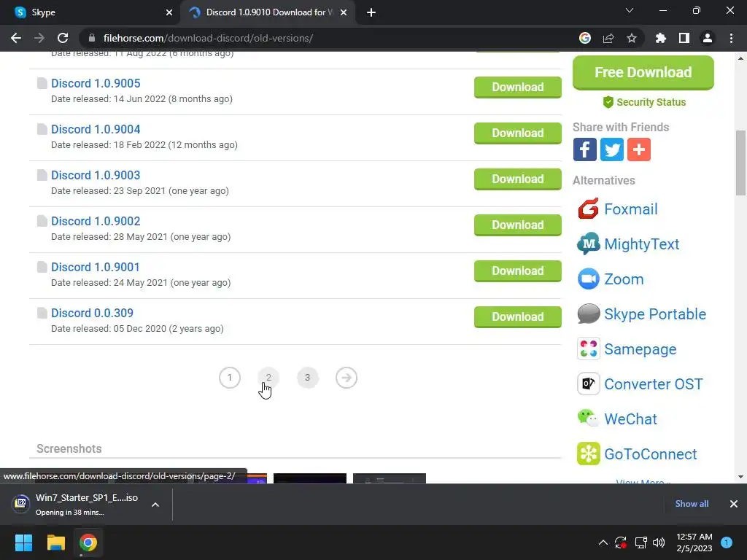Image resolution: width=747 pixels, height=560 pixels.
Task: Switch to the Skype tab
Action: tap(90, 12)
